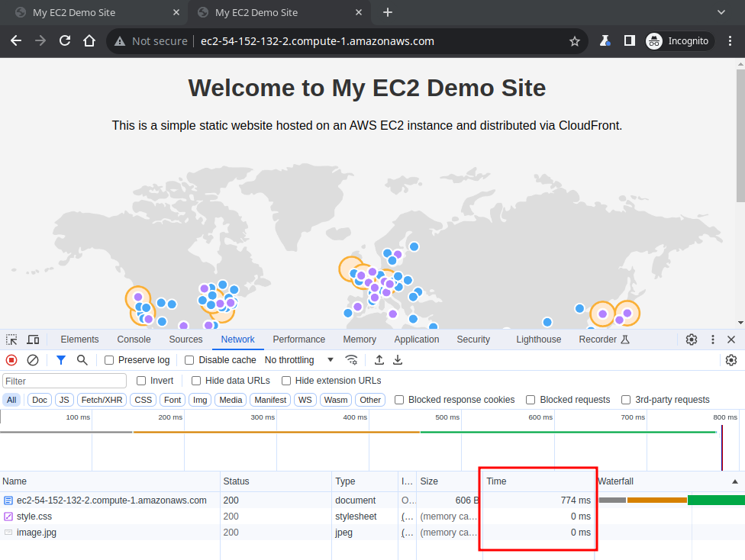Open the Chrome Labs flask icon

tap(605, 41)
